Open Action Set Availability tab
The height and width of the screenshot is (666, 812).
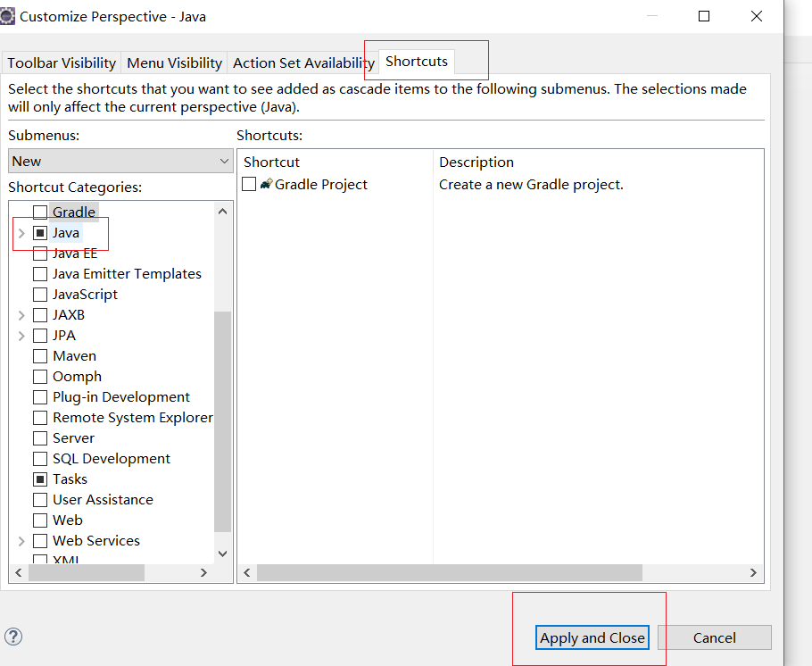click(303, 62)
